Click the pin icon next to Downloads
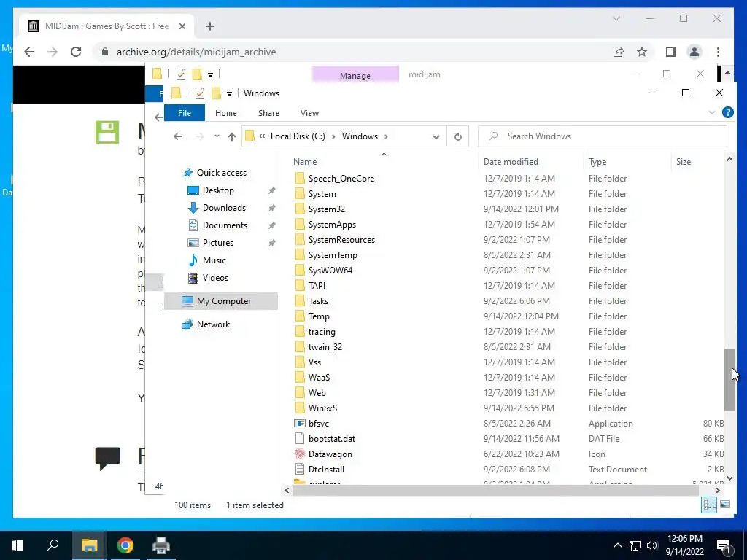 tap(271, 208)
